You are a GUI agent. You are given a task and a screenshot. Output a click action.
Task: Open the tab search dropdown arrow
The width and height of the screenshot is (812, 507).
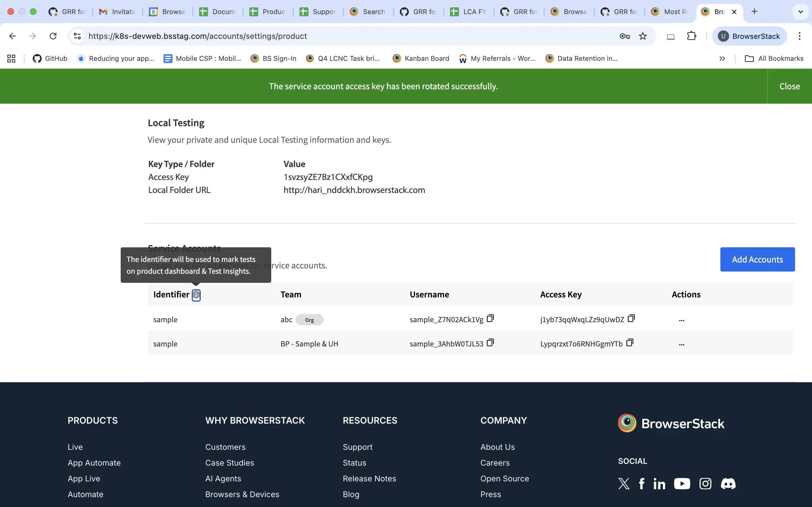801,11
